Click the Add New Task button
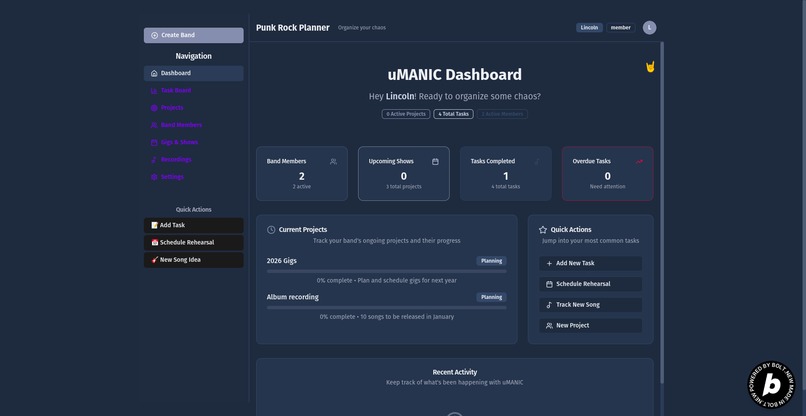 591,263
